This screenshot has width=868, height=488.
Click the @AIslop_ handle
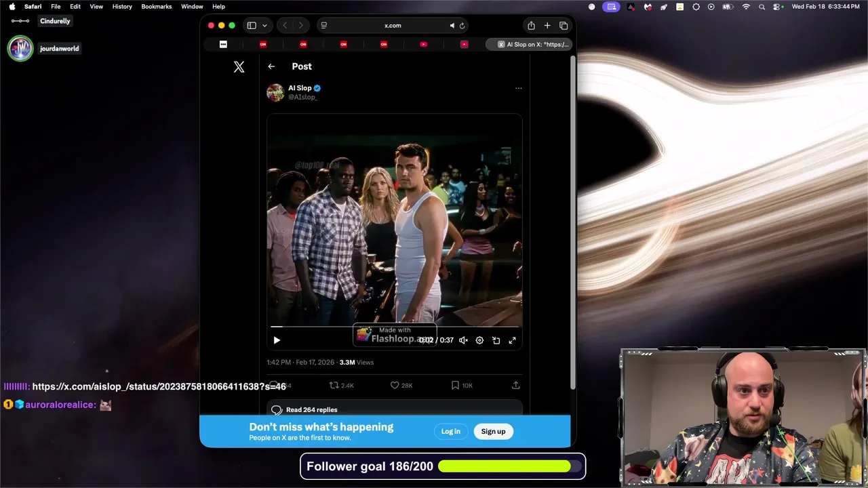coord(302,97)
